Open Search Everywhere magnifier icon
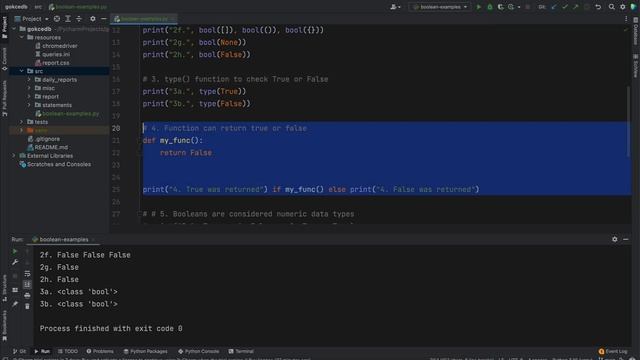Viewport: 640px width, 360px height. (x=611, y=7)
